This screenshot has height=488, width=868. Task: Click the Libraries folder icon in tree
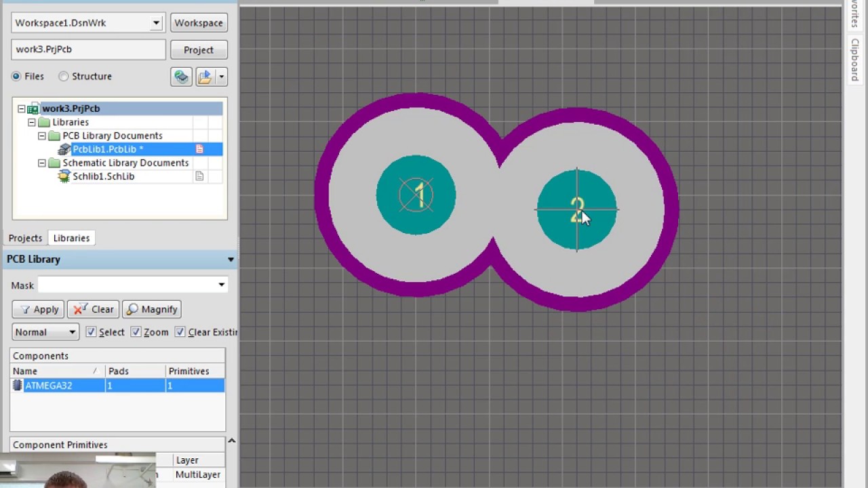[44, 122]
